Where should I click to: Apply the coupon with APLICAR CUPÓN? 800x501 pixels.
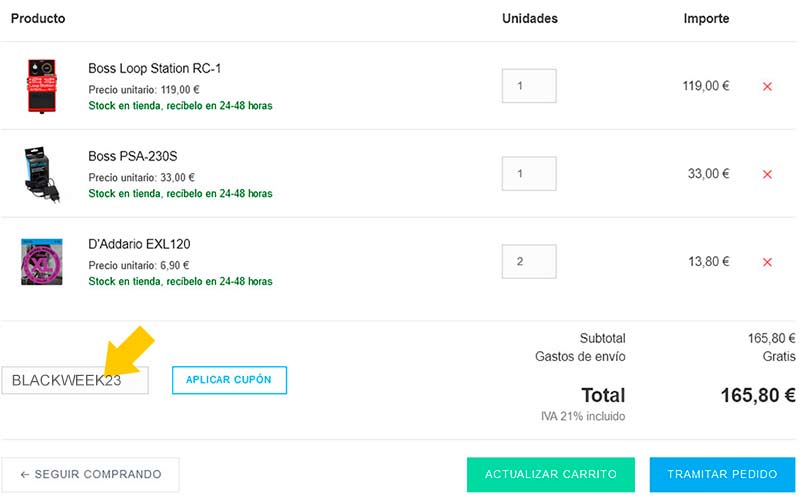pos(229,380)
